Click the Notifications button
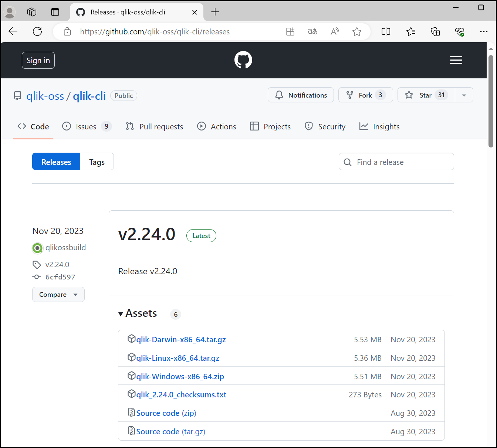Viewport: 497px width, 448px height. 301,95
